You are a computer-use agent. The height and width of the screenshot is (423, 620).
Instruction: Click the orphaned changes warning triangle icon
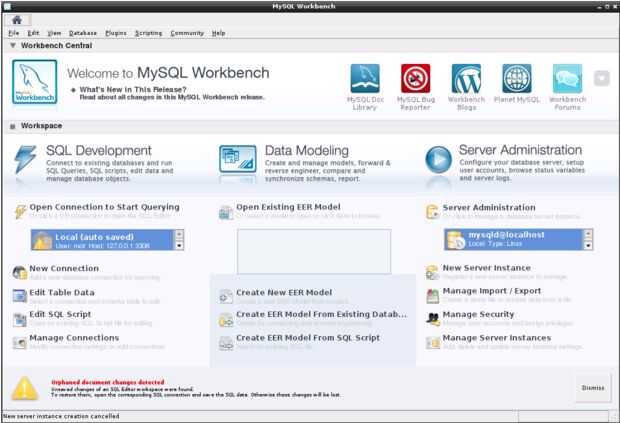25,388
